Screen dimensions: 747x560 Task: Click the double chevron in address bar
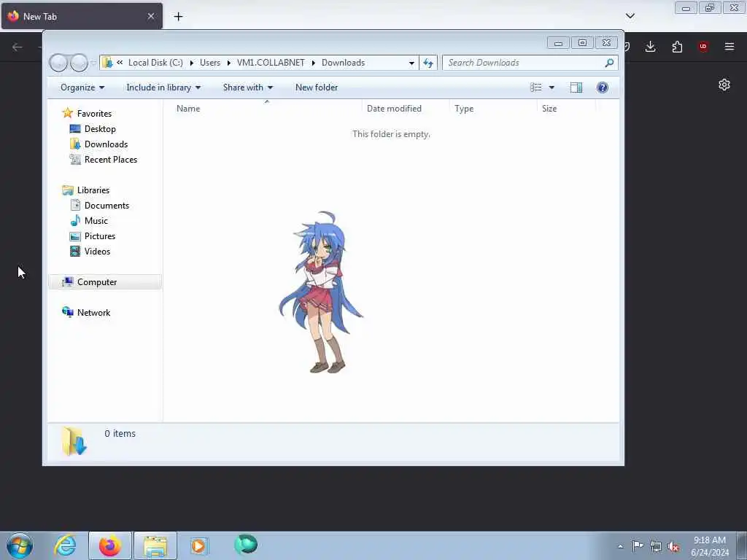pos(120,63)
